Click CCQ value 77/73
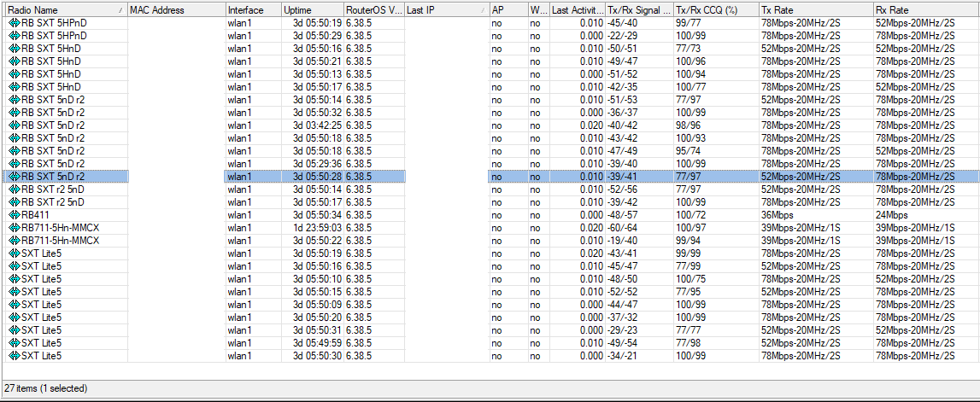 688,48
